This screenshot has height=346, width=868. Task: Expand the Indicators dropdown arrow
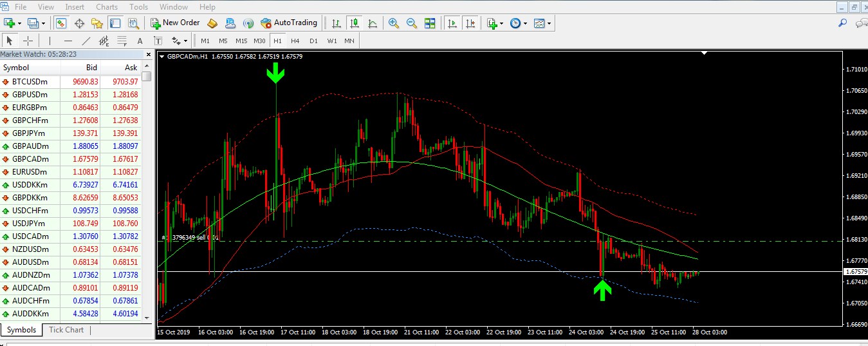tap(502, 23)
